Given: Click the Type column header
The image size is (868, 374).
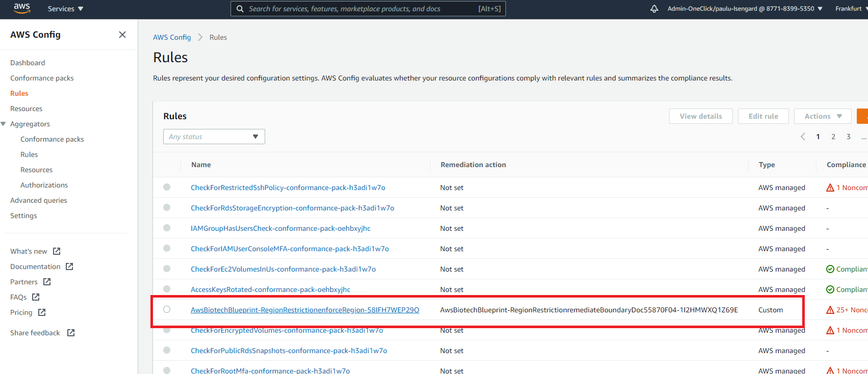Looking at the screenshot, I should [767, 165].
